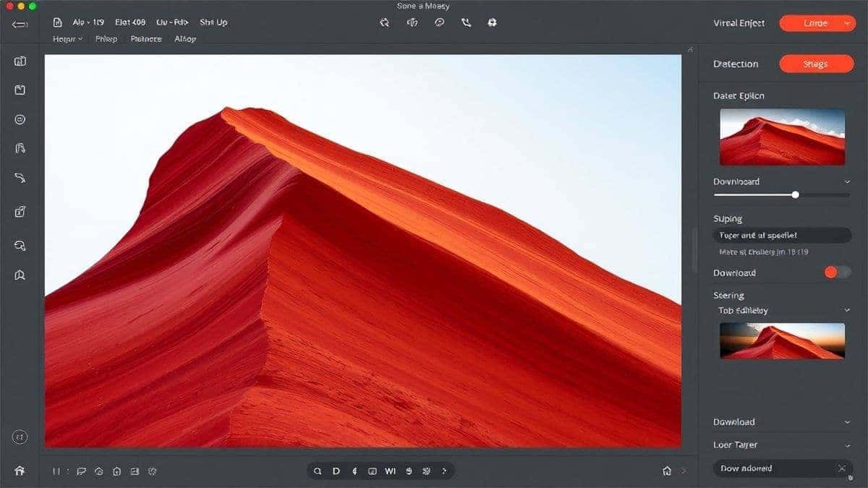
Task: Click the circular dots icon above home
Action: [x=20, y=437]
